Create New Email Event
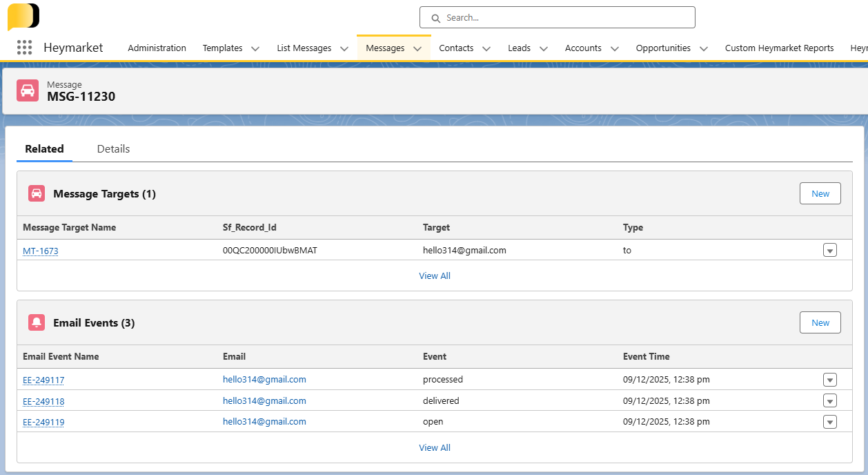868x475 pixels. point(820,322)
